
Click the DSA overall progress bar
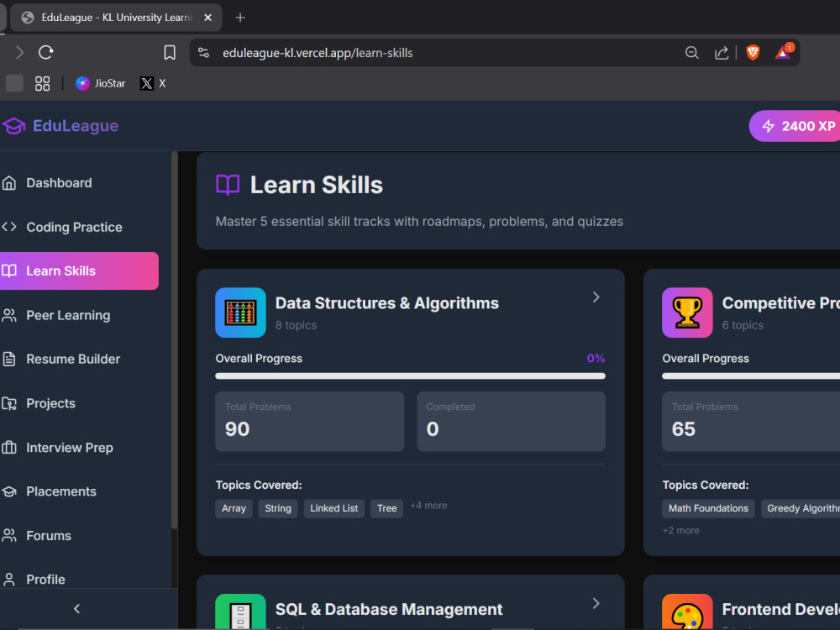point(411,376)
